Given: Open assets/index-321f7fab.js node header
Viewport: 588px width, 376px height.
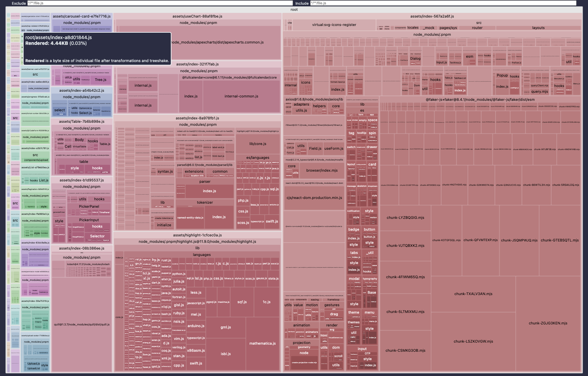Looking at the screenshot, I should click(197, 64).
